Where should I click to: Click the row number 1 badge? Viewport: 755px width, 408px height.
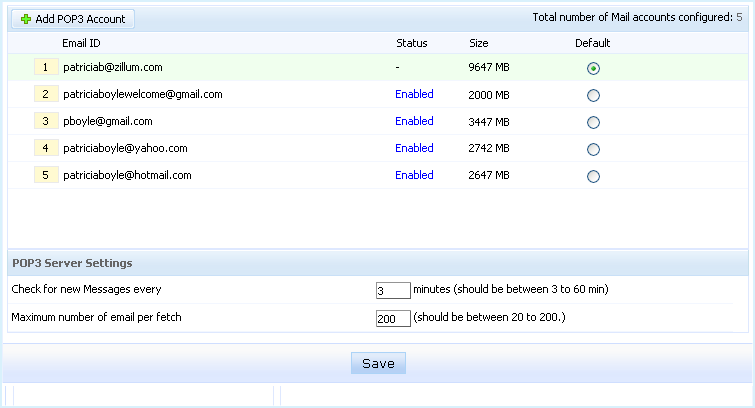45,67
